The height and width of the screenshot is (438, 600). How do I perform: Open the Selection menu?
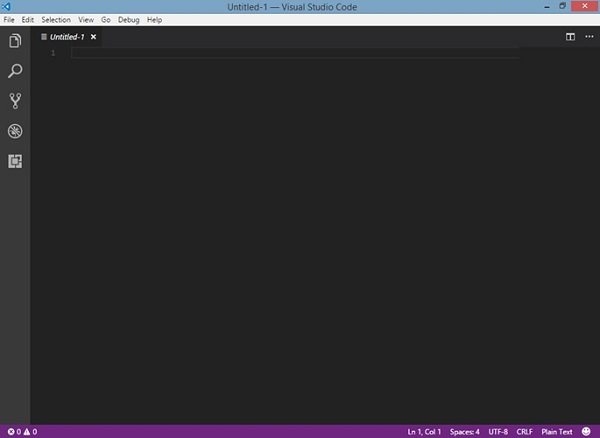pos(56,20)
